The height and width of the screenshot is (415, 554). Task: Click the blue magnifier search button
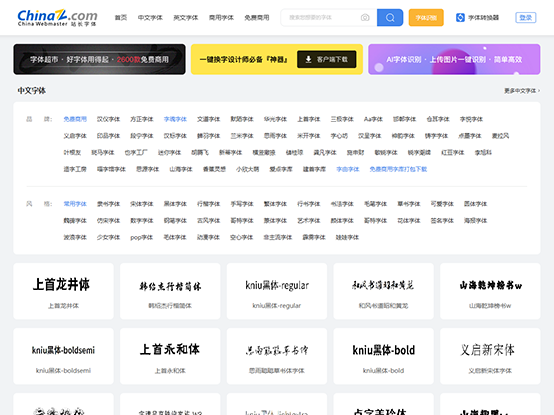pos(390,18)
